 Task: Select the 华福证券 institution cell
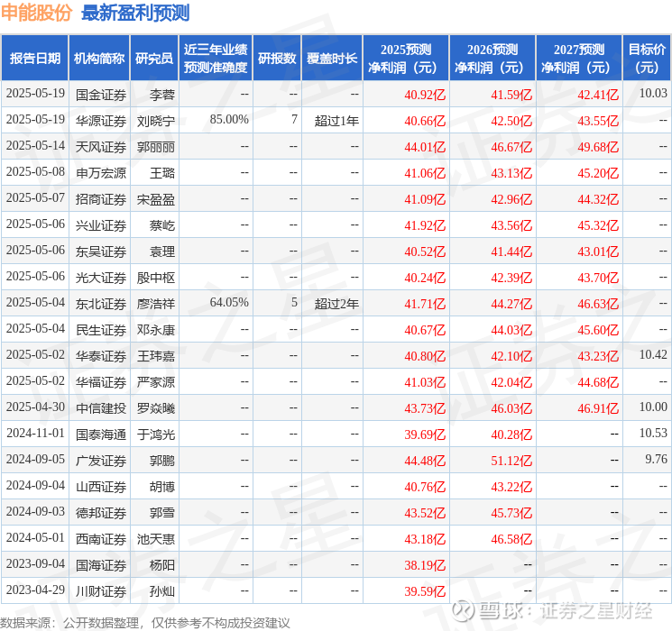[x=101, y=382]
